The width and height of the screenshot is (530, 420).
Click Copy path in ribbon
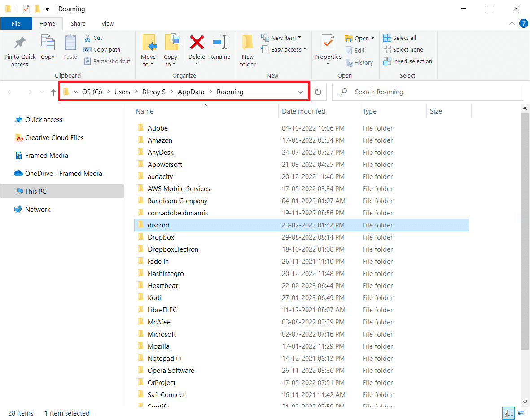(x=102, y=50)
